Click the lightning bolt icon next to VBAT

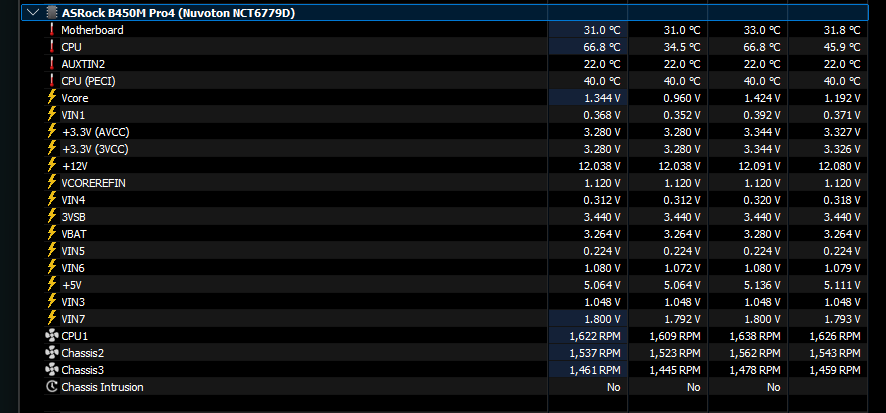[x=52, y=233]
